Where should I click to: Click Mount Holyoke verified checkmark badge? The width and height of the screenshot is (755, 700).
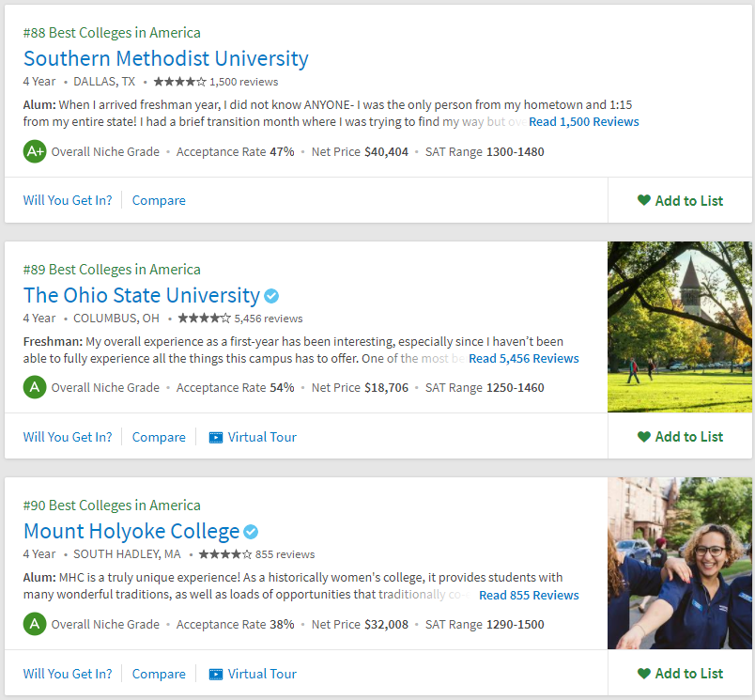pyautogui.click(x=251, y=532)
